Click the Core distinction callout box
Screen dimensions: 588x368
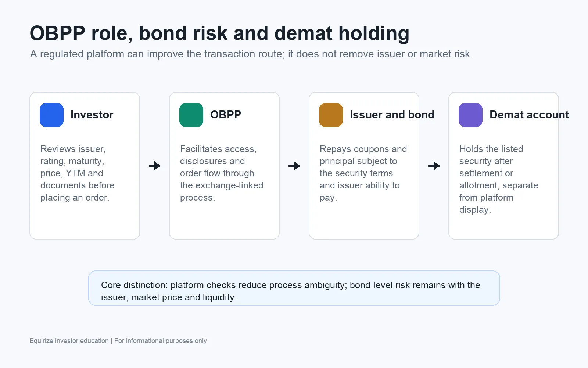coord(294,288)
